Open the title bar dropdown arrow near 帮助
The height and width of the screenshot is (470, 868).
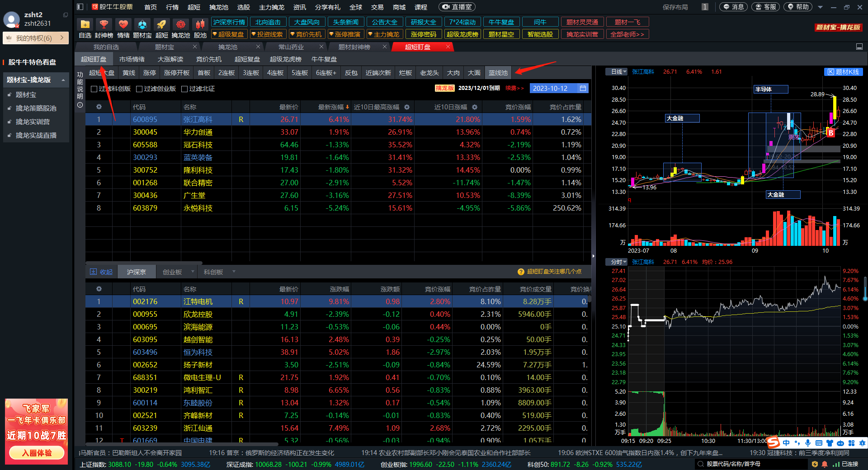click(821, 7)
